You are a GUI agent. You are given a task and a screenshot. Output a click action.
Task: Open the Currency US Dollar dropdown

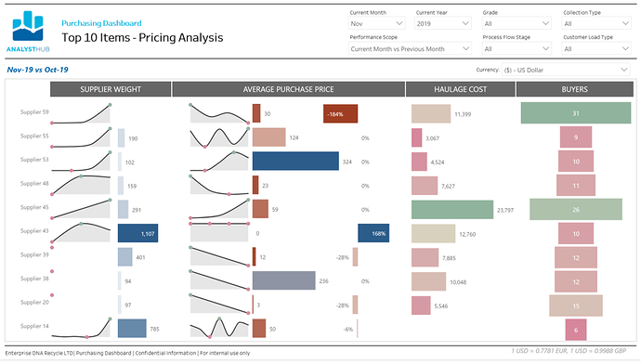[566, 70]
